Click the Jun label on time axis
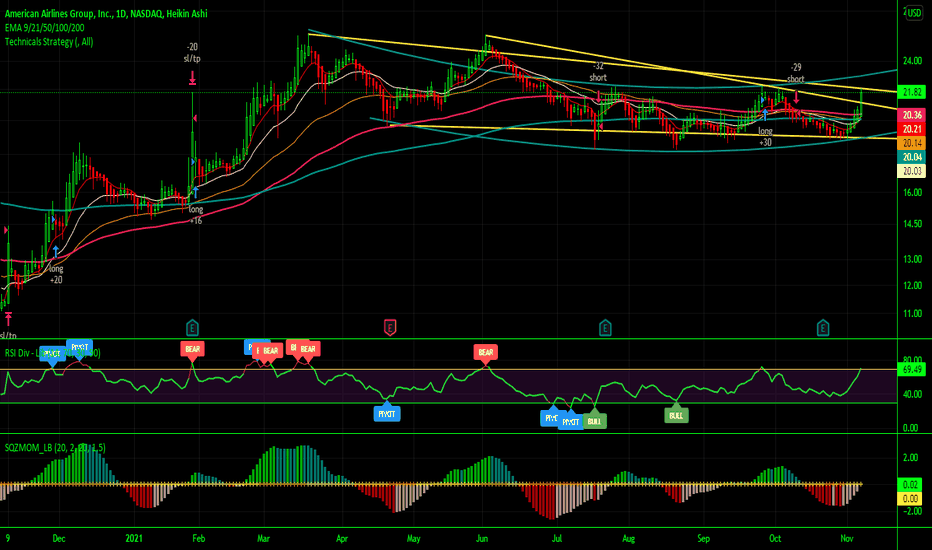 (482, 539)
